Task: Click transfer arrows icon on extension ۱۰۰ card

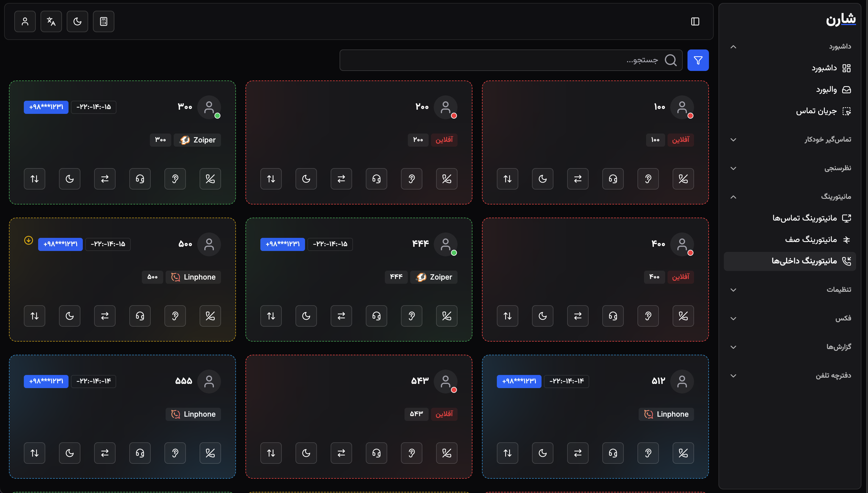Action: [x=578, y=179]
